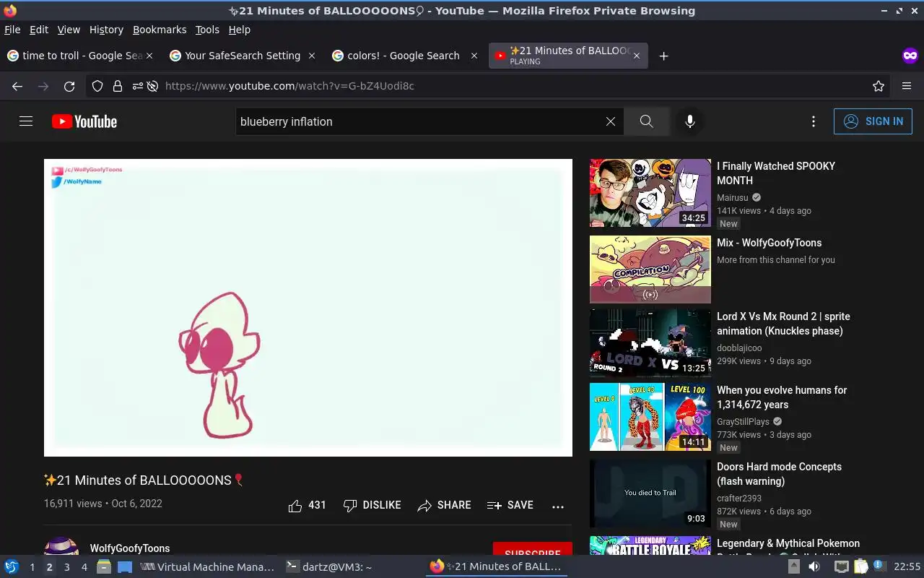Click the DISLIKE button
This screenshot has height=578, width=924.
point(372,506)
